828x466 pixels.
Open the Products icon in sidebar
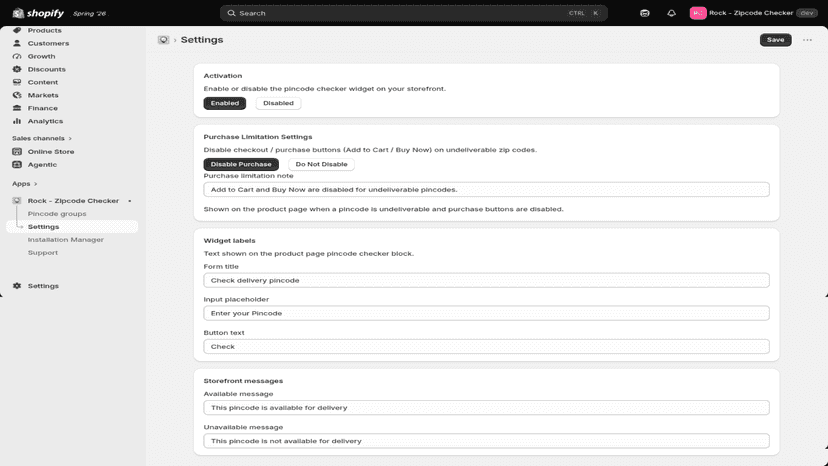(17, 30)
